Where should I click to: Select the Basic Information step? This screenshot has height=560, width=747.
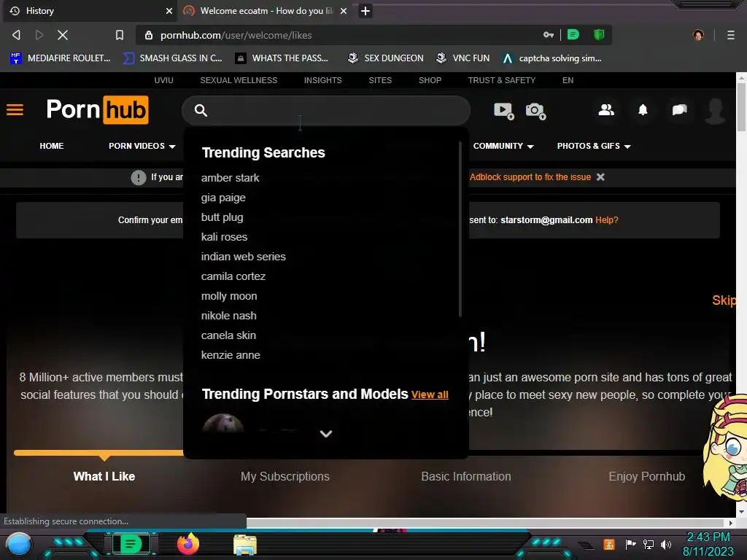[x=466, y=476]
